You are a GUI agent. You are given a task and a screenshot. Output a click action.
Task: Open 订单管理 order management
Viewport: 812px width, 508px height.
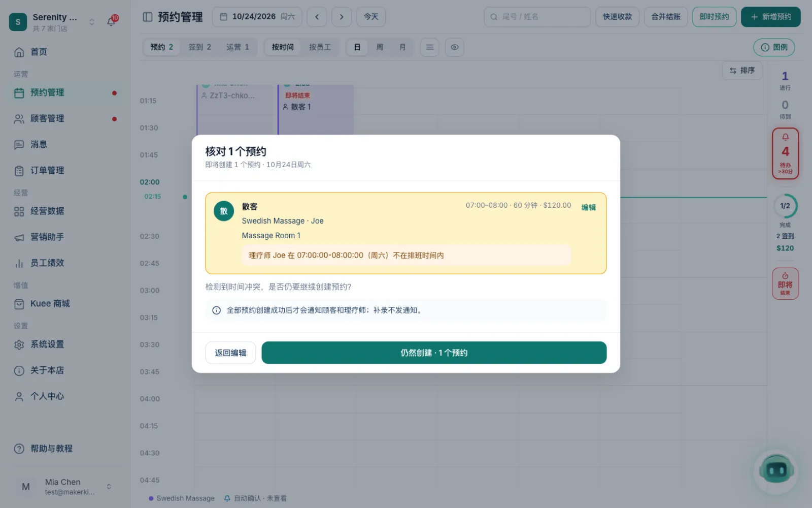click(x=65, y=171)
